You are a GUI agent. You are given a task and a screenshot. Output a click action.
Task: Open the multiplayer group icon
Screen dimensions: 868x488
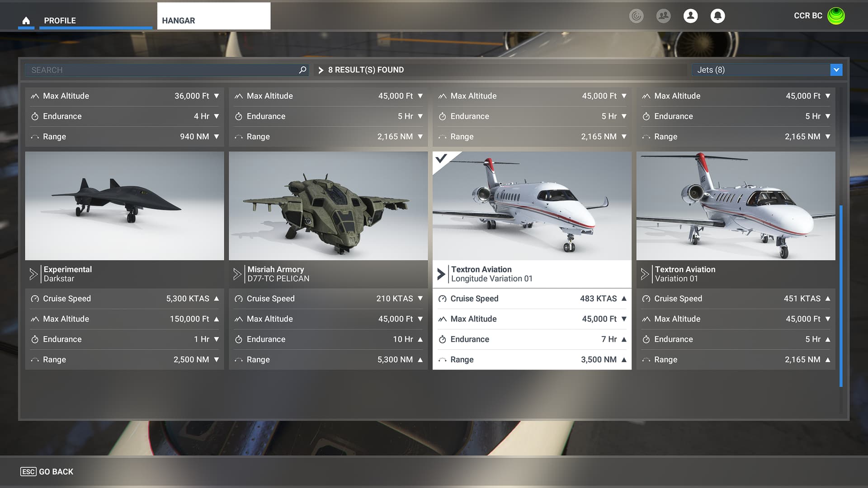click(663, 16)
